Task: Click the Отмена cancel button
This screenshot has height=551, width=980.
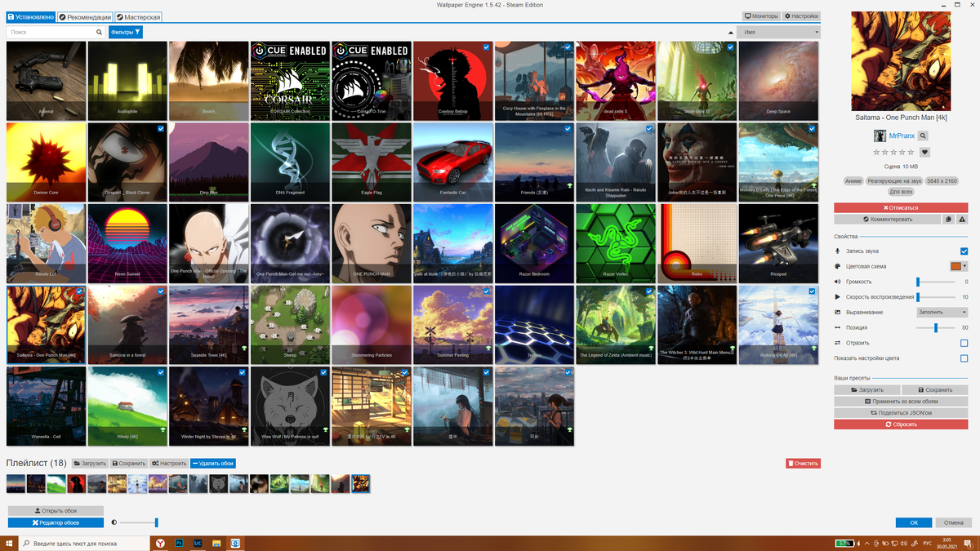Action: tap(953, 522)
